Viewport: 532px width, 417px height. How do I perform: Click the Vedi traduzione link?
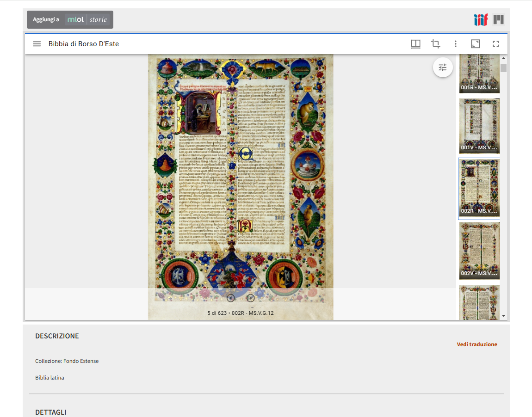coord(476,344)
